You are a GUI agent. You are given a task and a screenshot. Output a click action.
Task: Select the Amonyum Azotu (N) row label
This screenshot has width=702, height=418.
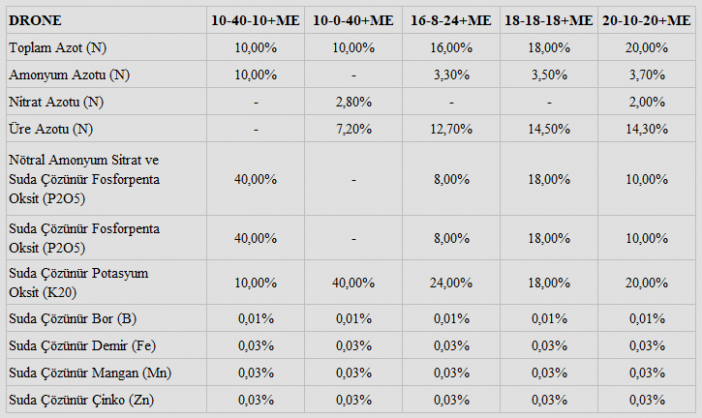click(x=68, y=74)
